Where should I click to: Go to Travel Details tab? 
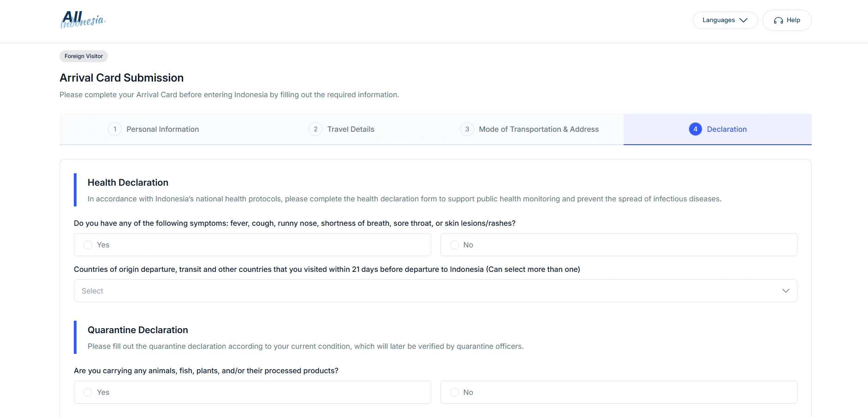click(x=351, y=129)
